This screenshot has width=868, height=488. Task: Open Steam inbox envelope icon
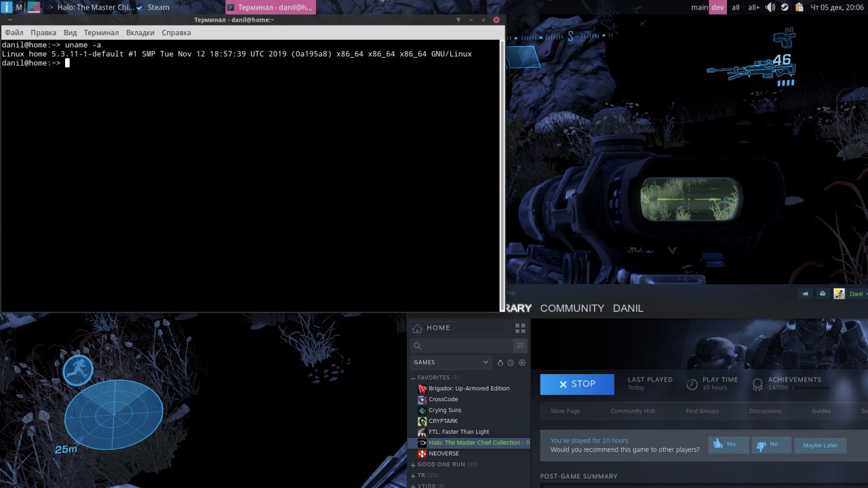point(823,294)
